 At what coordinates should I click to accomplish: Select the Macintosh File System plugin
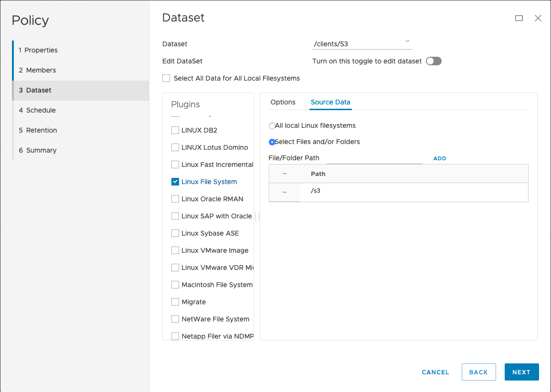point(175,285)
